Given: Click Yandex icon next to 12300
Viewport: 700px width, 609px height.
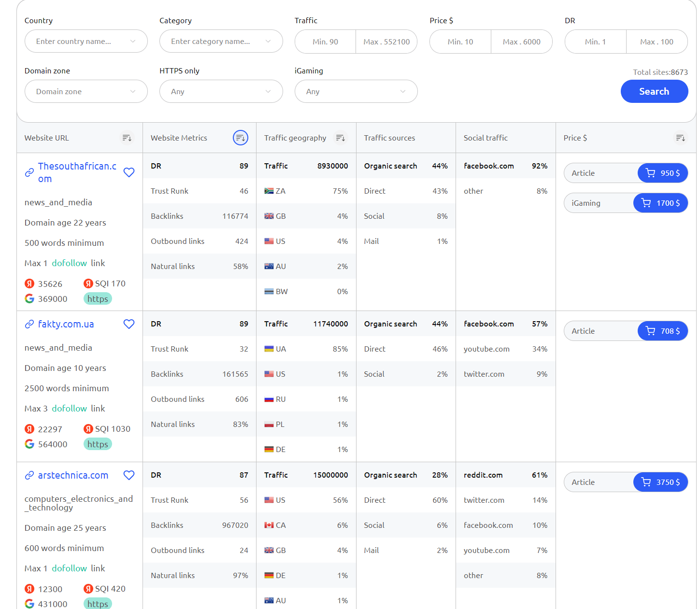Looking at the screenshot, I should pyautogui.click(x=29, y=589).
